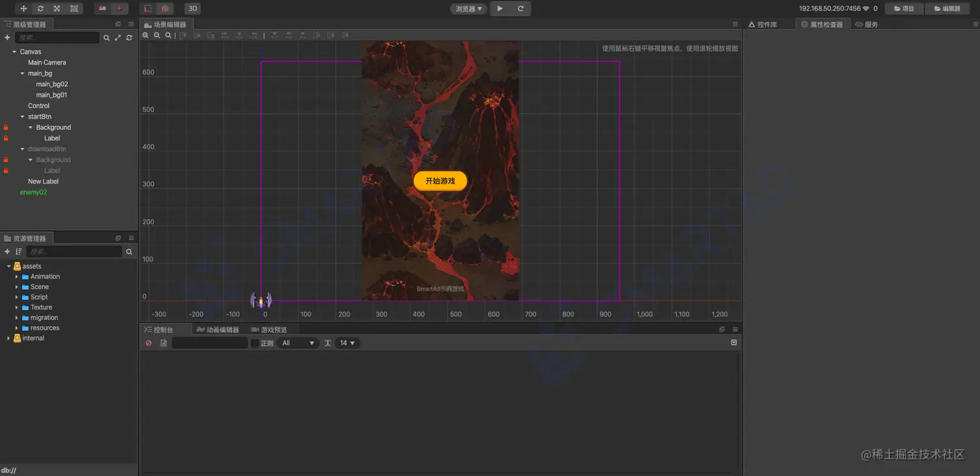Open the console log file

point(163,343)
